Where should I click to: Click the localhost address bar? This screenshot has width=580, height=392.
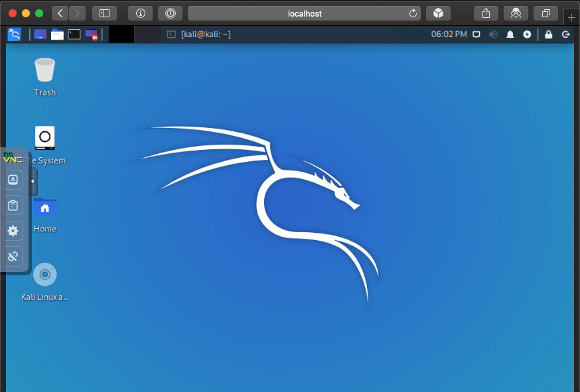[305, 13]
